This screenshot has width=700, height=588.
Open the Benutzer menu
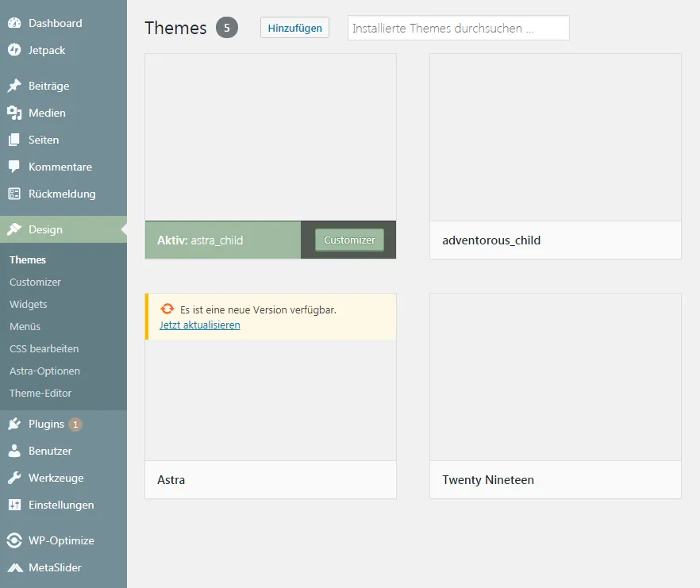point(63,451)
